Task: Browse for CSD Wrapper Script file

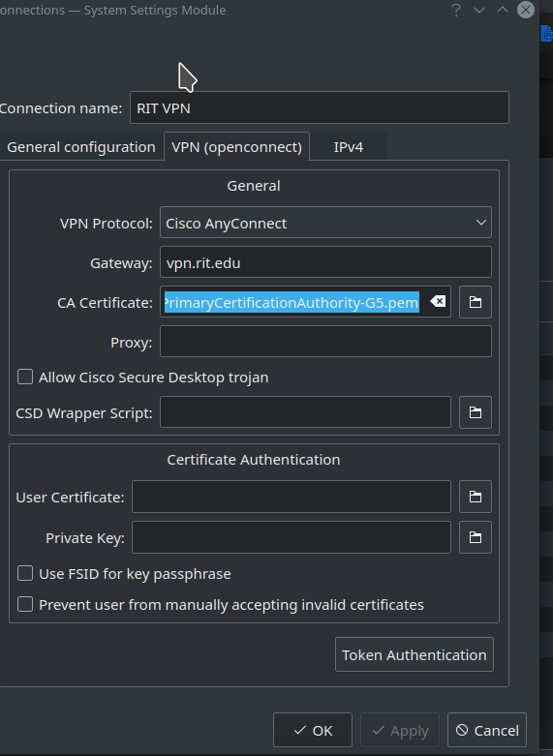Action: (x=476, y=412)
